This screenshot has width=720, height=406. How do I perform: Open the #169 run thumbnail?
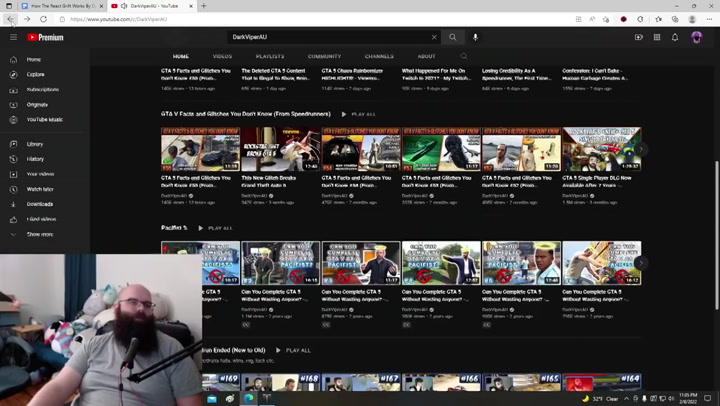[x=221, y=383]
